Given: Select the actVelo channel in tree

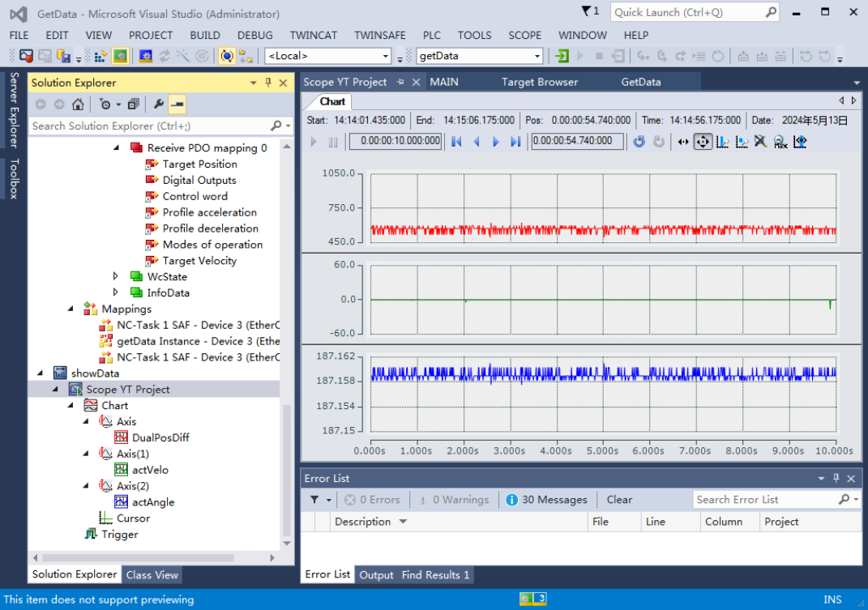Looking at the screenshot, I should 150,470.
